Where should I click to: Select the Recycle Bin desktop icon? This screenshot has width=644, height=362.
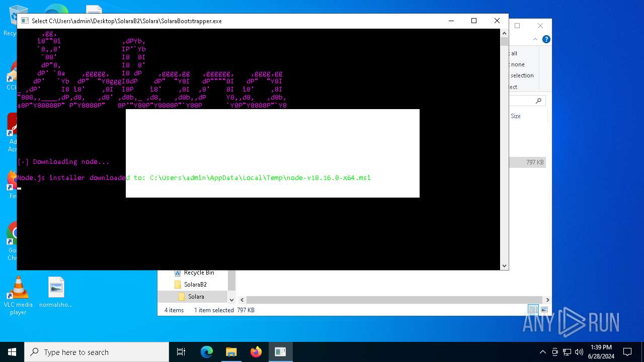(10, 20)
